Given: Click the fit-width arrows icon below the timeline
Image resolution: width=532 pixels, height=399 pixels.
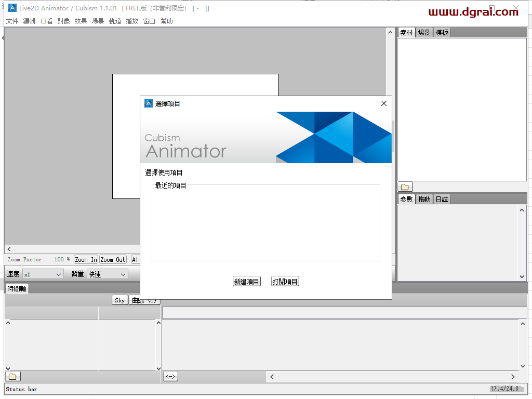Looking at the screenshot, I should [x=170, y=376].
